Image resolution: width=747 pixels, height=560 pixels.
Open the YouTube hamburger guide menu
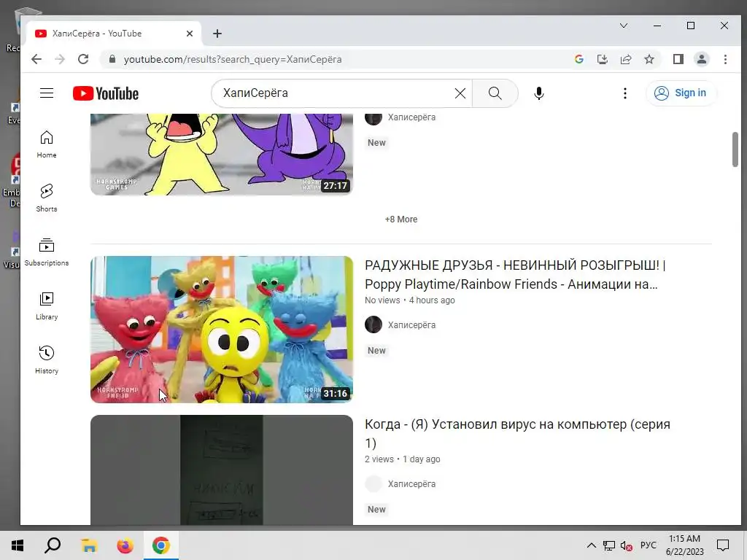(x=47, y=93)
